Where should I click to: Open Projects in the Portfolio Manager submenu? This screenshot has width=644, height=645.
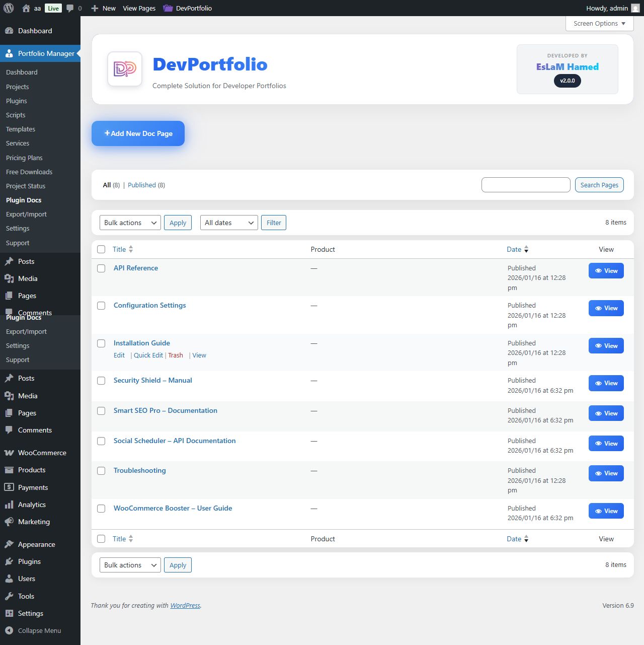coord(18,87)
